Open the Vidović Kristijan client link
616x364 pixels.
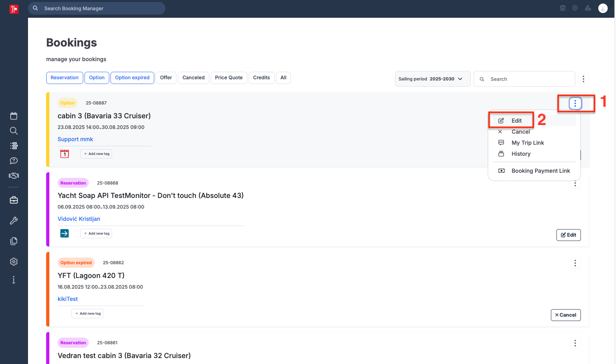coord(79,219)
